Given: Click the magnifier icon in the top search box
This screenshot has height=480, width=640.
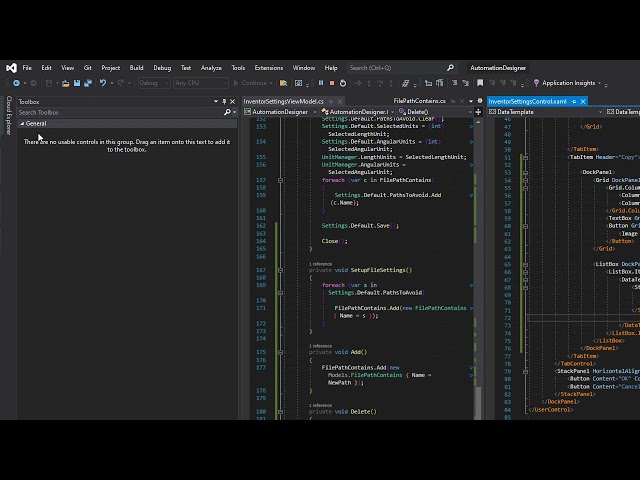Looking at the screenshot, I should (x=450, y=68).
